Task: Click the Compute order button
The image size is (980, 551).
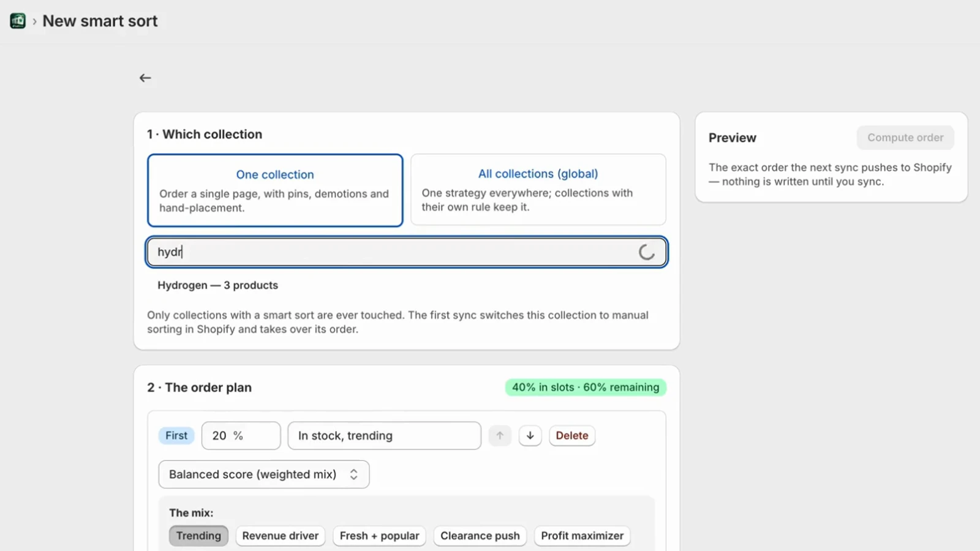Action: [905, 138]
